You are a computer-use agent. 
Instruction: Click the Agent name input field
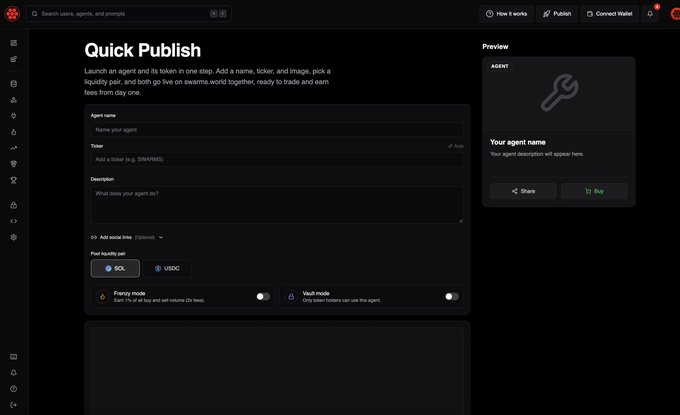click(277, 130)
